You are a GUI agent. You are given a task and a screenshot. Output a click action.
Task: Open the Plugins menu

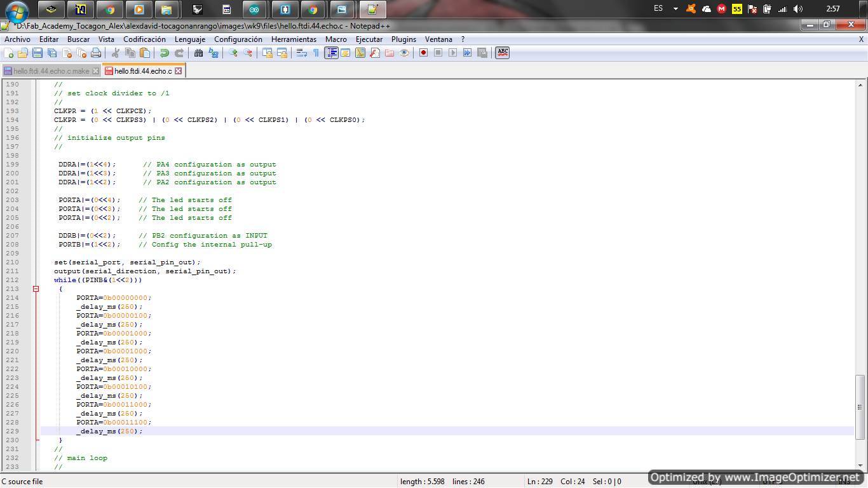(x=403, y=39)
